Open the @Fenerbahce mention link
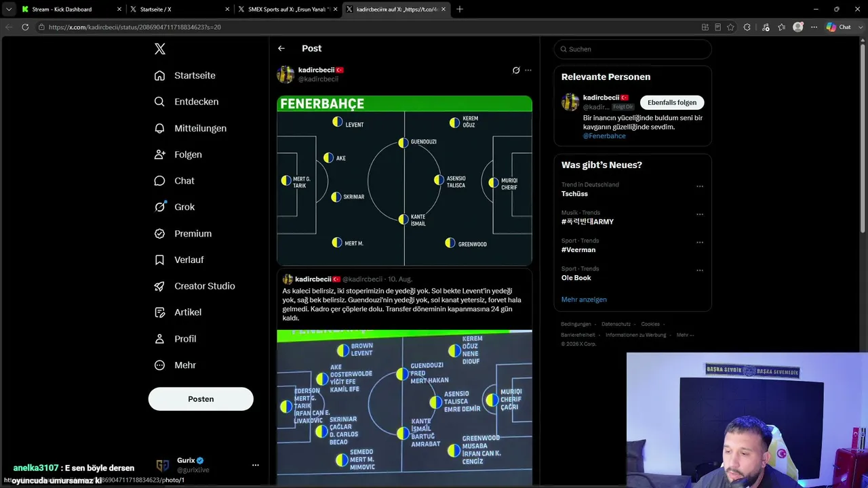Screen dimensions: 868x488 tap(604, 136)
